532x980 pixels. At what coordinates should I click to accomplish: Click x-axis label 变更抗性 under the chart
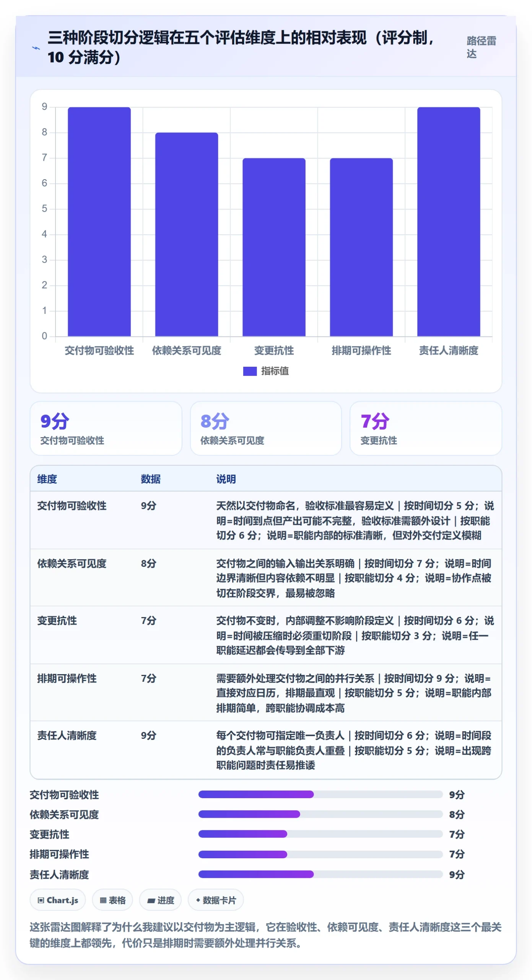(x=274, y=350)
